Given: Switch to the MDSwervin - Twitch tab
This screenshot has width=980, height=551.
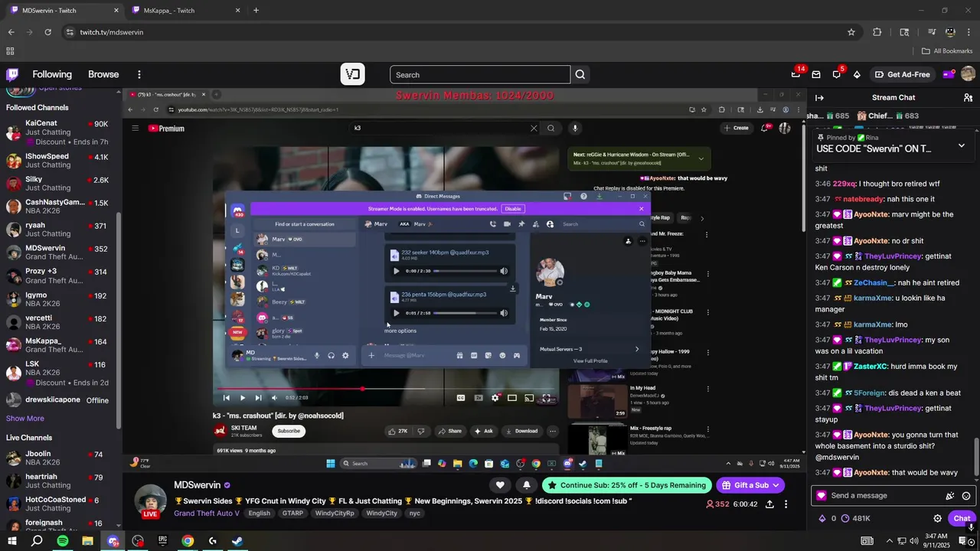Looking at the screenshot, I should click(61, 11).
